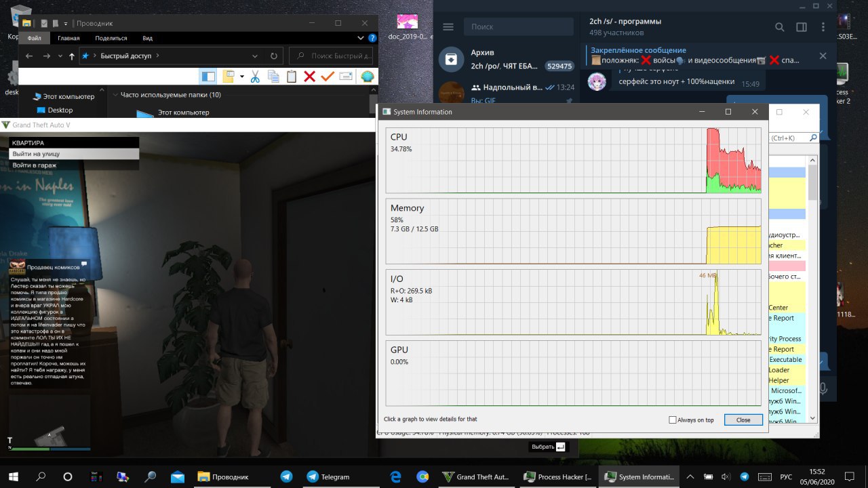Open the Файл tab in Explorer

[35, 39]
